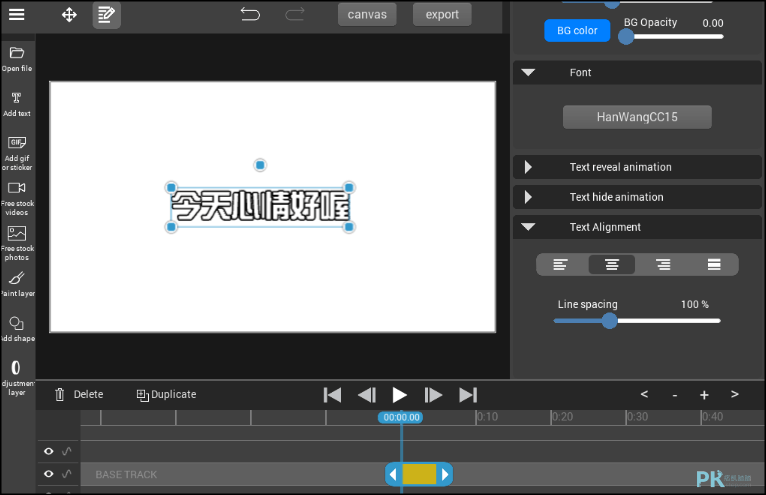The image size is (766, 495).
Task: Click the clip's left trim handle
Action: pos(393,474)
